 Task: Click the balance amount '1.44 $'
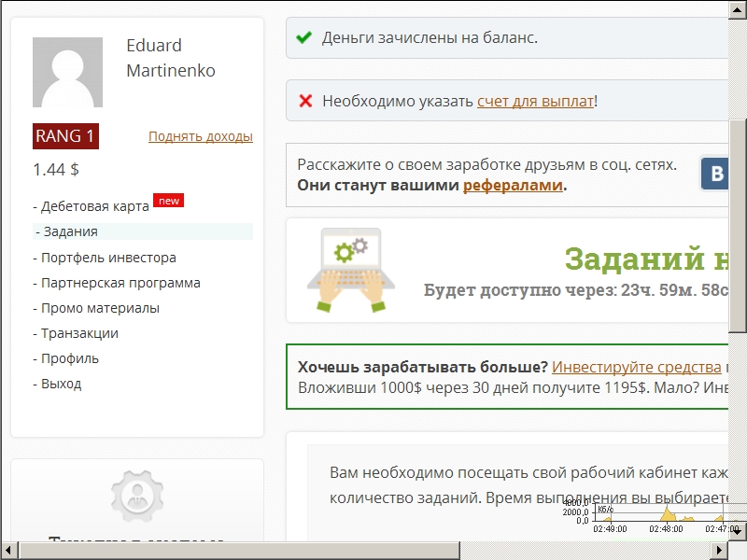[x=56, y=170]
